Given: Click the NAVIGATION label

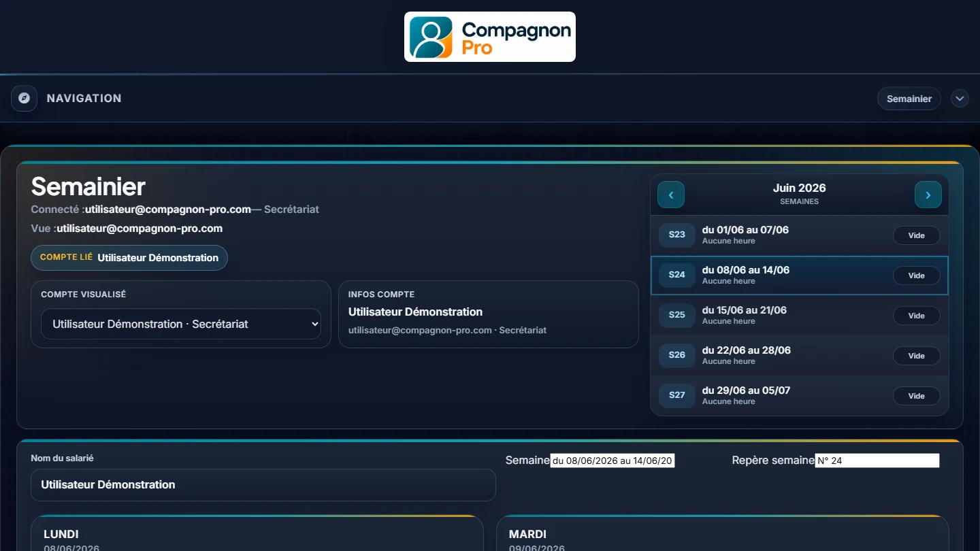Looking at the screenshot, I should click(84, 99).
